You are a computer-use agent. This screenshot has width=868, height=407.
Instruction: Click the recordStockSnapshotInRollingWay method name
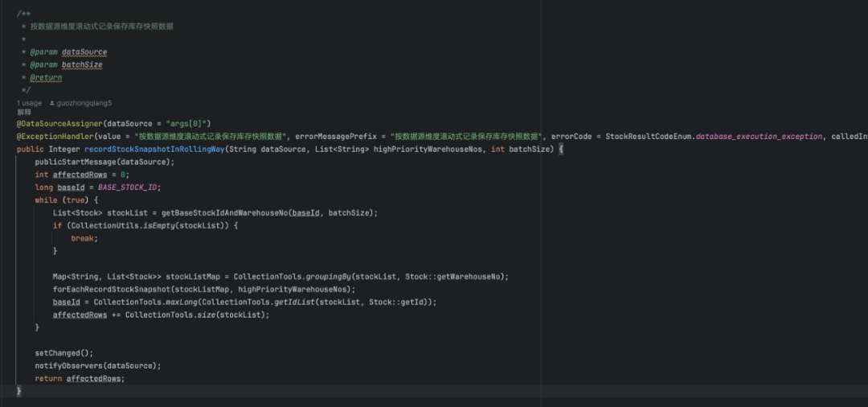coord(154,150)
